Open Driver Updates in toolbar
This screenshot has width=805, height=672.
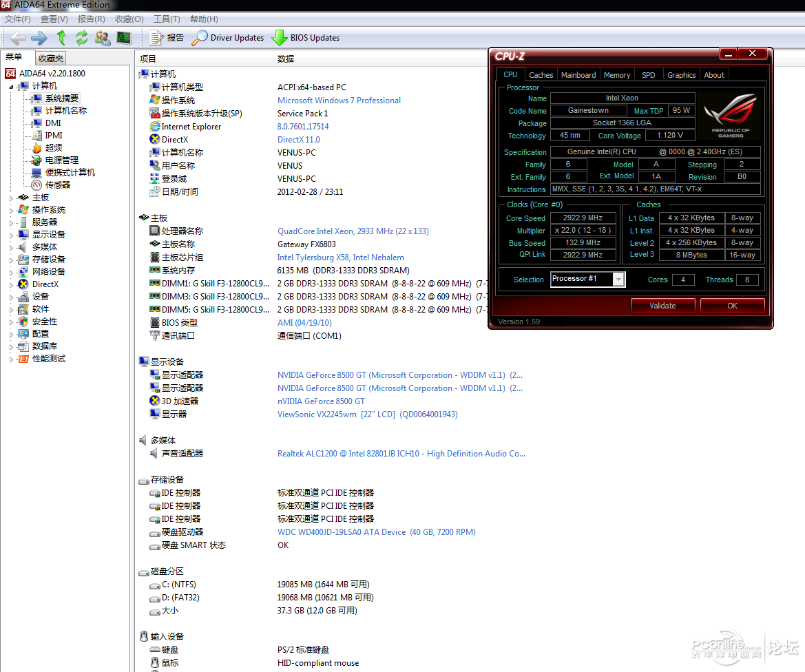coord(228,38)
